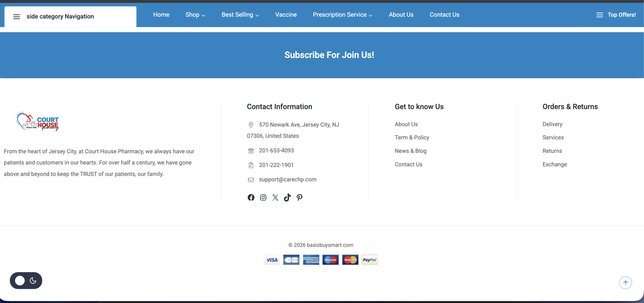Click the Exchange link under Orders & Returns

[x=555, y=165]
